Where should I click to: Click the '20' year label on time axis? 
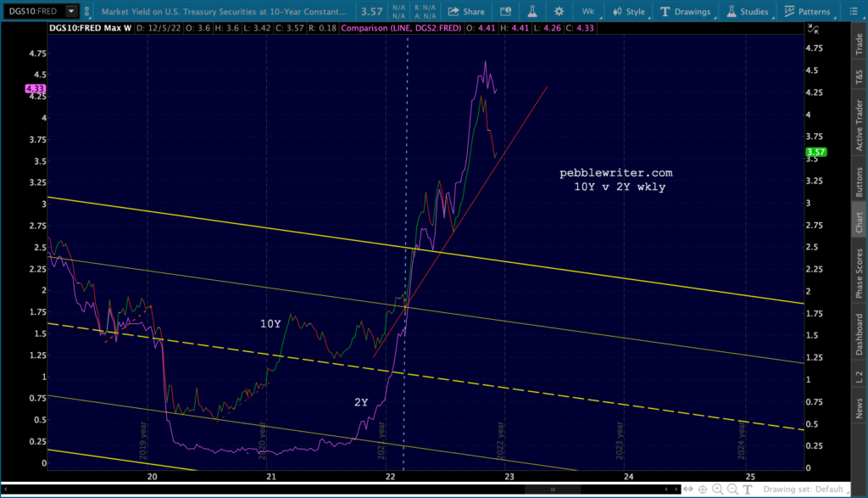[x=152, y=477]
